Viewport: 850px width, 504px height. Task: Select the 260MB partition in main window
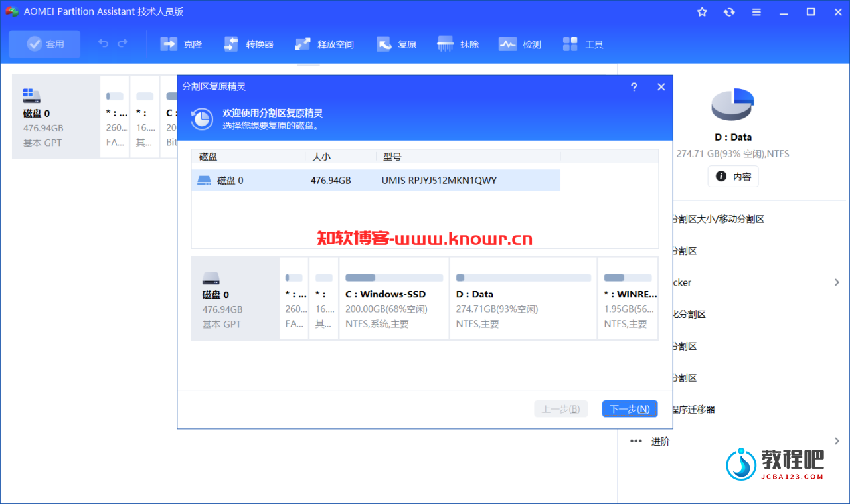click(x=115, y=117)
